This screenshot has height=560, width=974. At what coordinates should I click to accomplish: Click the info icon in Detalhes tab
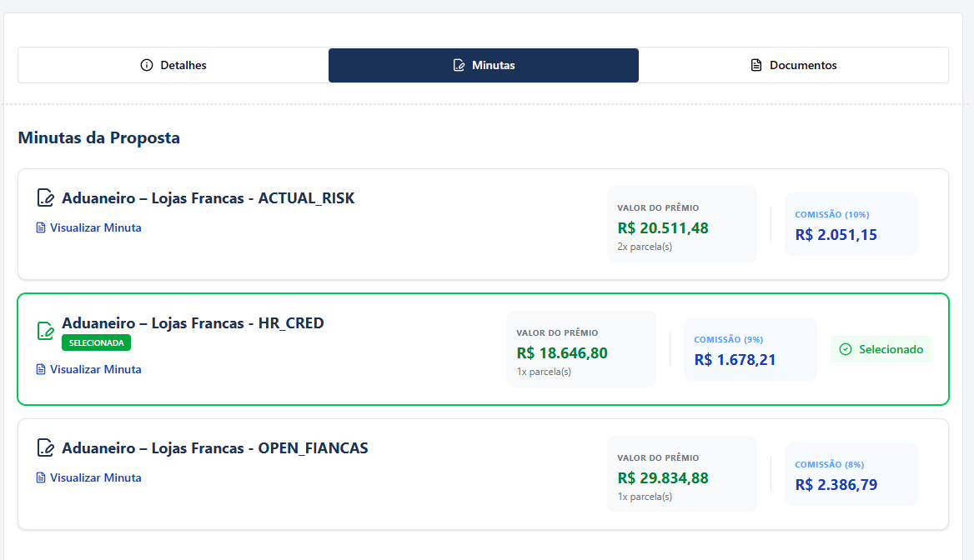(147, 65)
